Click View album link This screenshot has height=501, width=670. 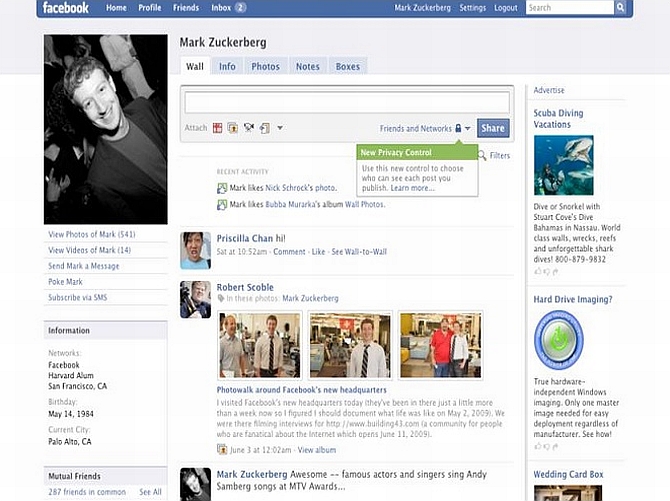pyautogui.click(x=317, y=450)
